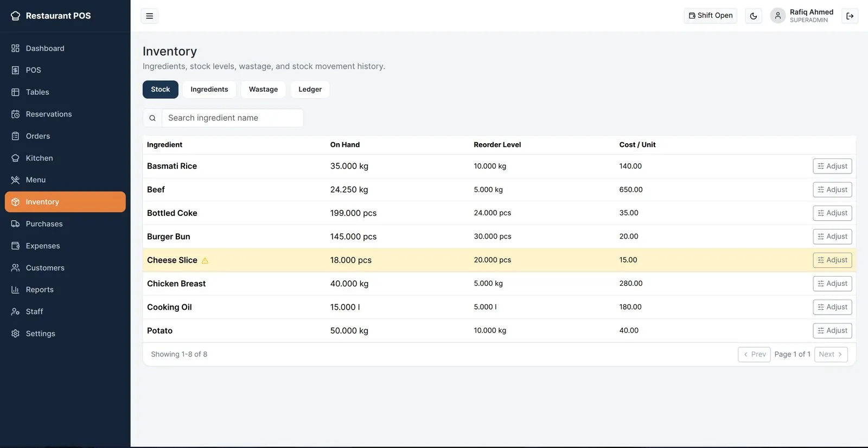The width and height of the screenshot is (868, 448).
Task: Click the Cost / Unit column header
Action: [637, 145]
